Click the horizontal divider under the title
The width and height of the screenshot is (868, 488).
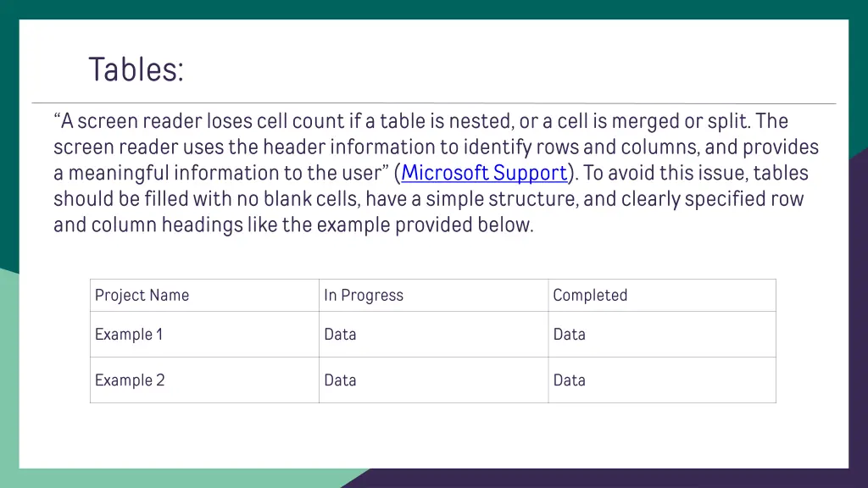pyautogui.click(x=434, y=103)
